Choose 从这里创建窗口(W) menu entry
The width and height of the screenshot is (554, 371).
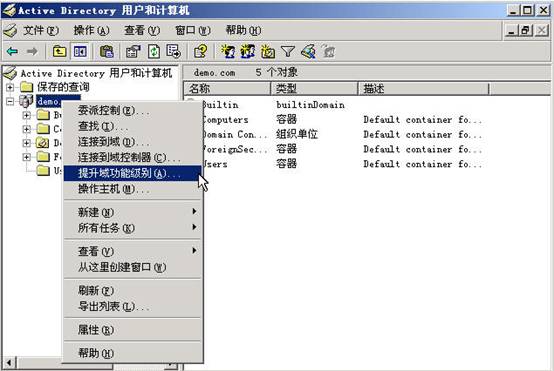point(132,267)
